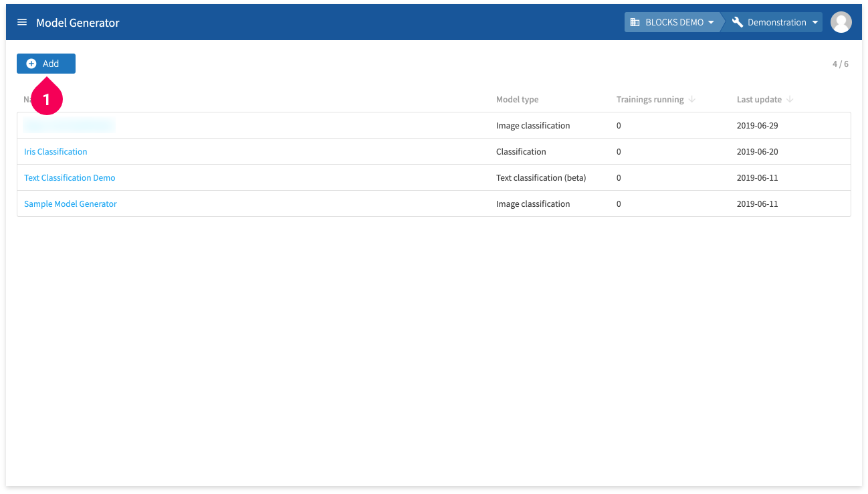Image resolution: width=868 pixels, height=494 pixels.
Task: Select Image classification cell dated 2019-06-29
Action: (x=533, y=125)
